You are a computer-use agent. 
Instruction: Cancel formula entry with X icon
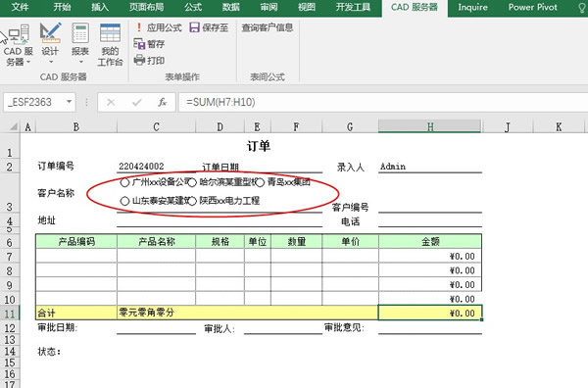pos(111,102)
